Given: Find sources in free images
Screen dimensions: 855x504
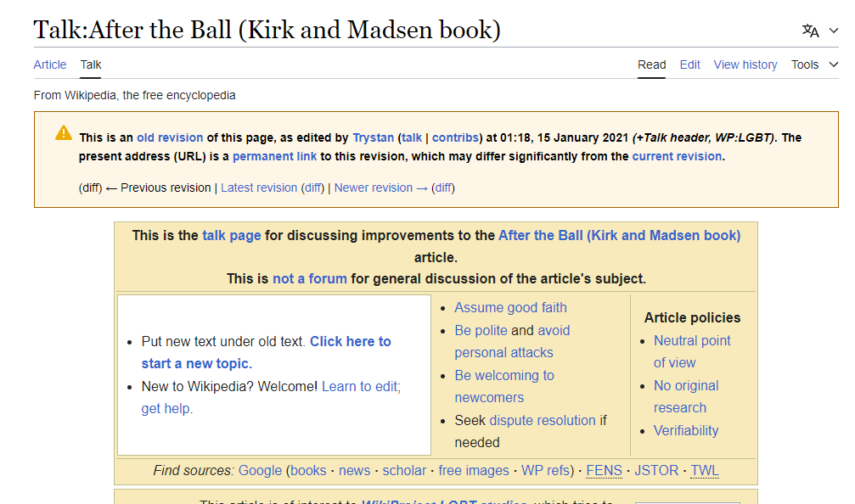Looking at the screenshot, I should tap(473, 471).
